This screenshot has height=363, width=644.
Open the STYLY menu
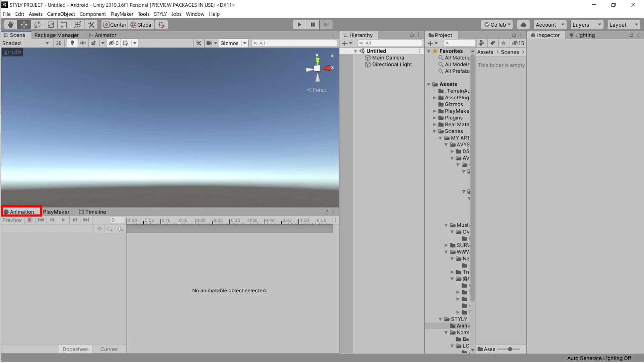click(160, 14)
